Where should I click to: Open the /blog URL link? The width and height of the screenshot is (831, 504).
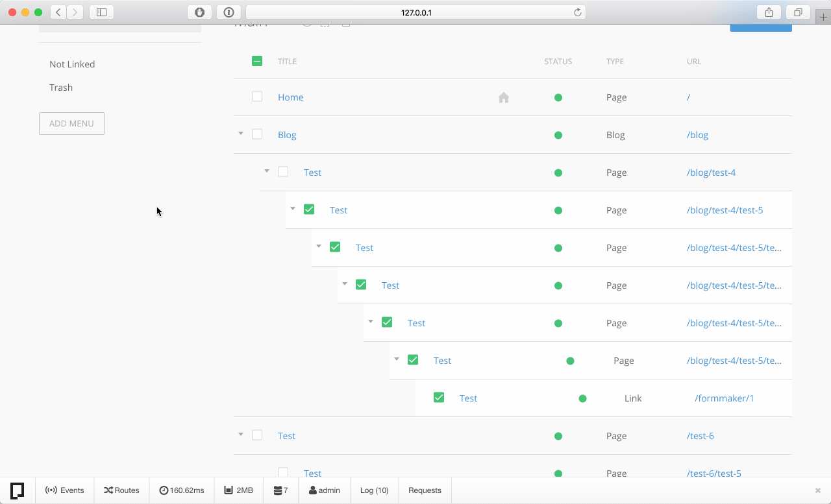coord(697,135)
